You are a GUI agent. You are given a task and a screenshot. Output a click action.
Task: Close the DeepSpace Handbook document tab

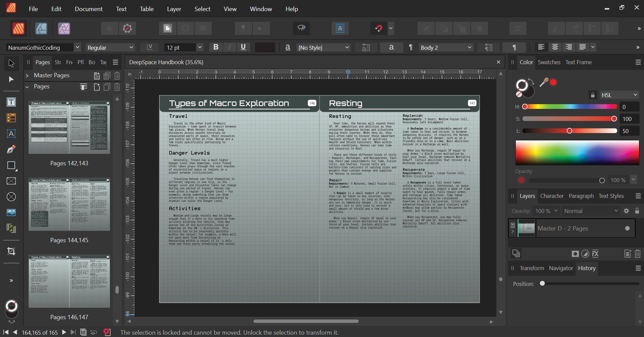tap(498, 62)
